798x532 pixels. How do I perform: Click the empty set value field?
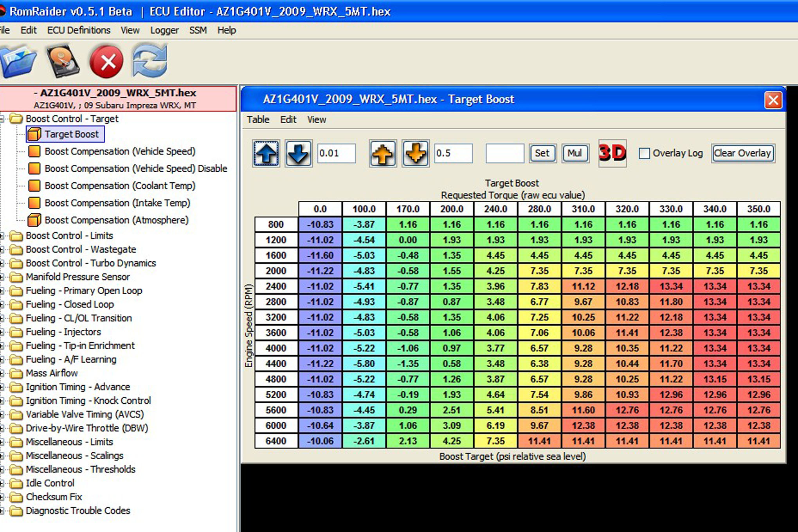click(x=504, y=153)
